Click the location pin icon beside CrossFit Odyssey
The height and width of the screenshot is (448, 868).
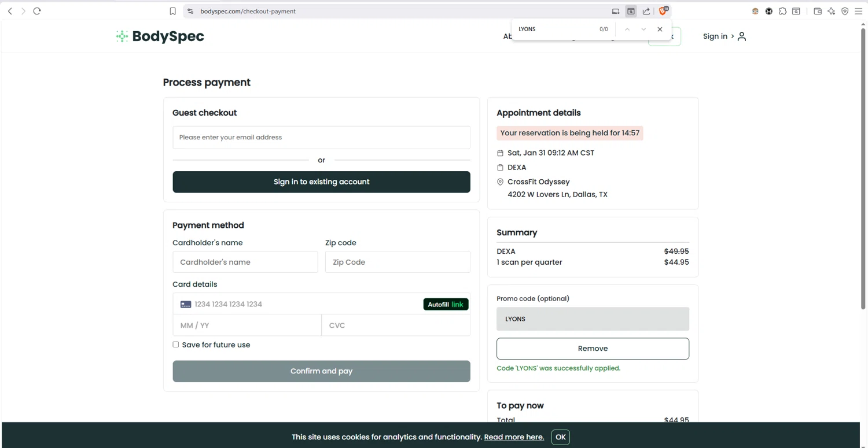coord(501,182)
